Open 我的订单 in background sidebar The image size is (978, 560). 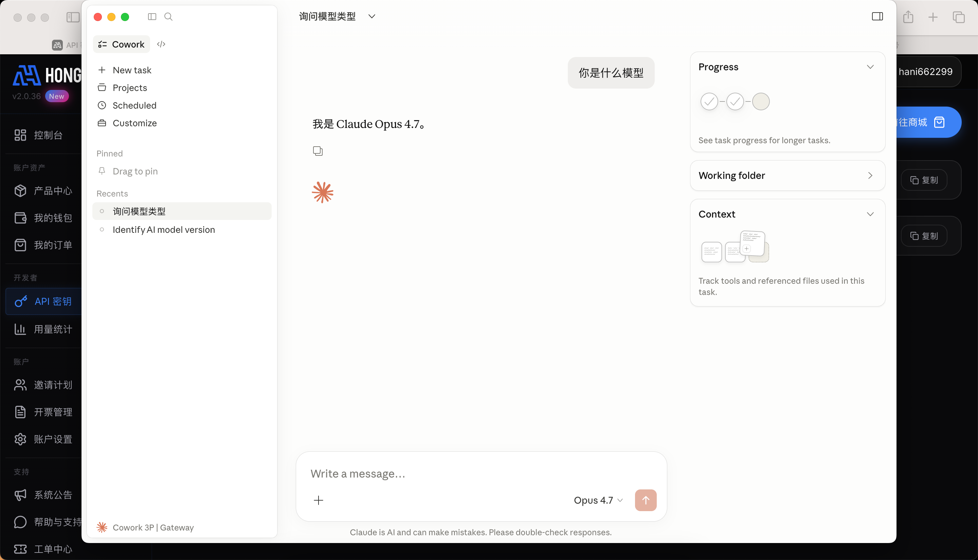coord(43,245)
